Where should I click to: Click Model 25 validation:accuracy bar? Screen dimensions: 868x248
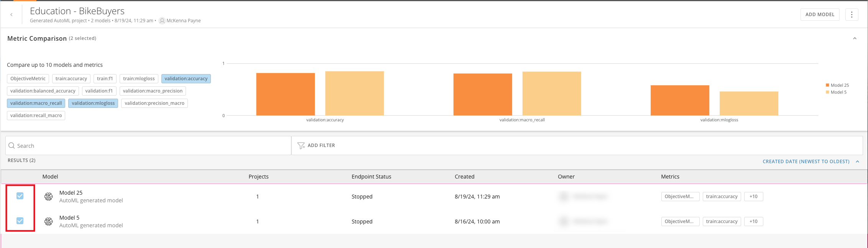point(286,94)
